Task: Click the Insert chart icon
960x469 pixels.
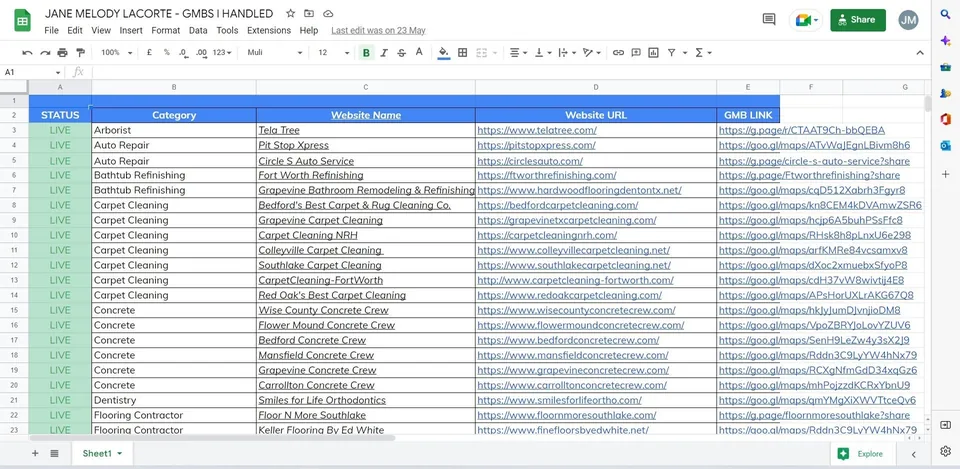Action: tap(653, 53)
